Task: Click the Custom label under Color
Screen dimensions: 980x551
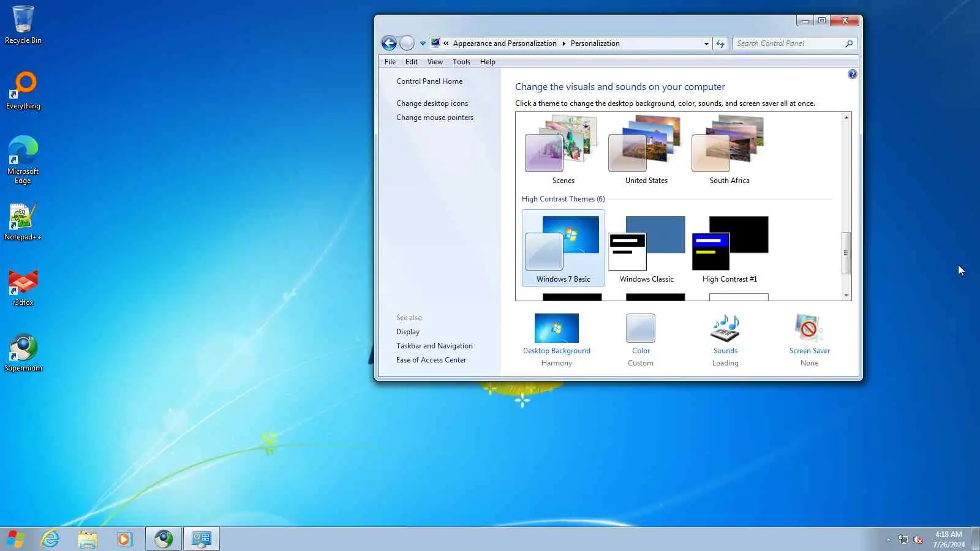Action: point(641,363)
